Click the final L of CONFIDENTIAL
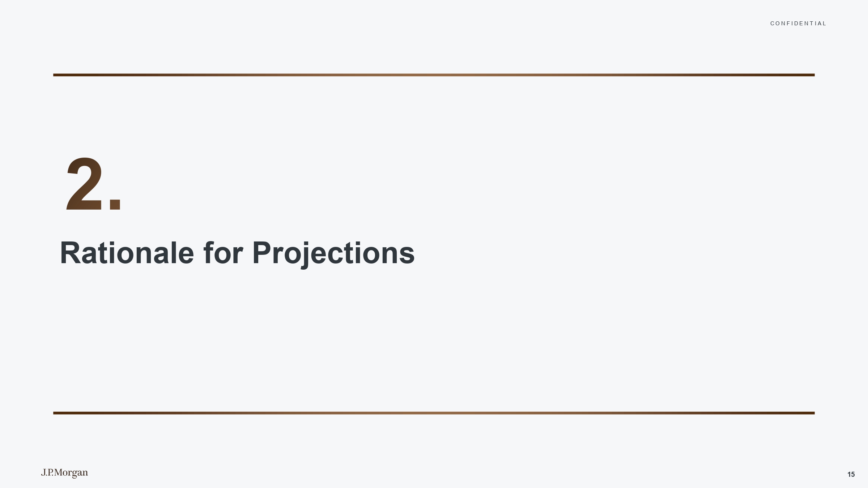The image size is (868, 488). click(x=824, y=23)
